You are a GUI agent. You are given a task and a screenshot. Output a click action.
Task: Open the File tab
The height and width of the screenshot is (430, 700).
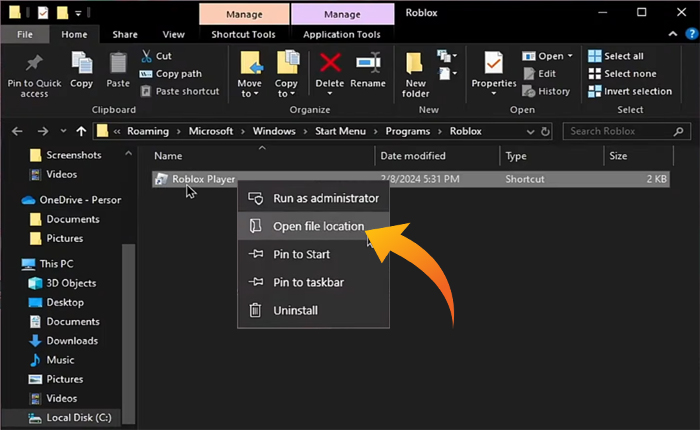(x=25, y=34)
